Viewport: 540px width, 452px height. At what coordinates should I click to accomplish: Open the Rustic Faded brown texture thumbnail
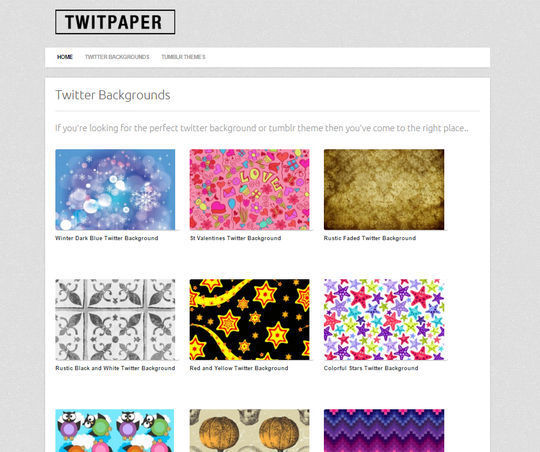384,189
